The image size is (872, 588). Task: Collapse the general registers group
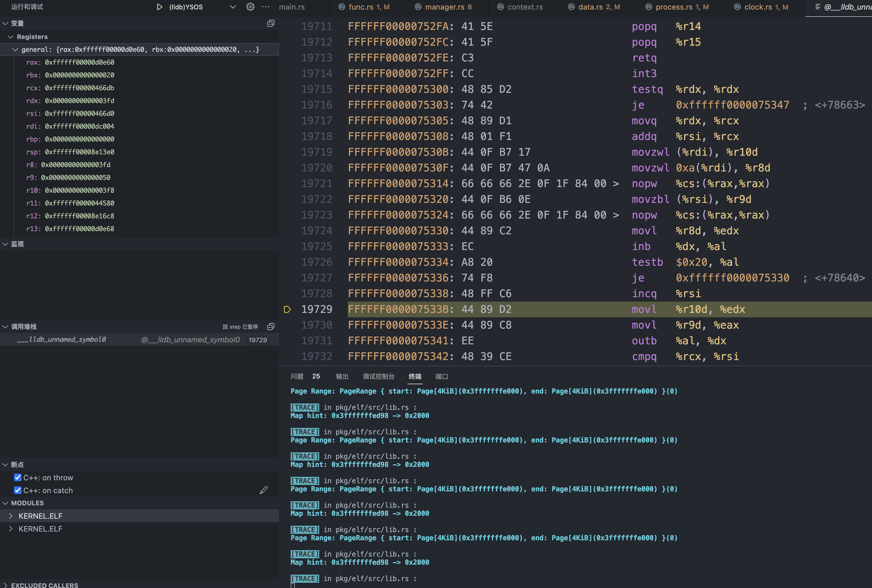tap(15, 49)
